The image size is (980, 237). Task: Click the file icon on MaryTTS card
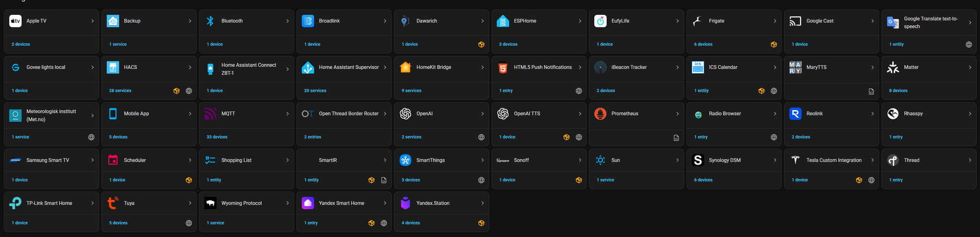(871, 91)
